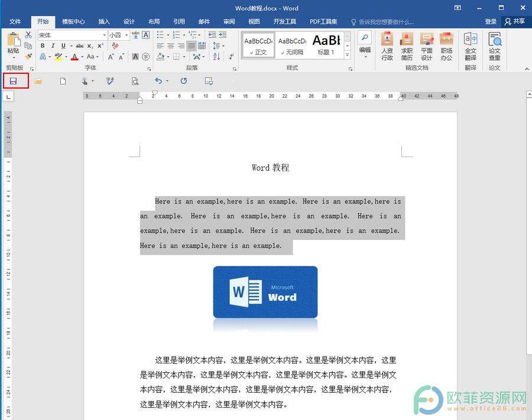The height and width of the screenshot is (420, 532).
Task: Toggle bold formatting
Action: click(43, 46)
